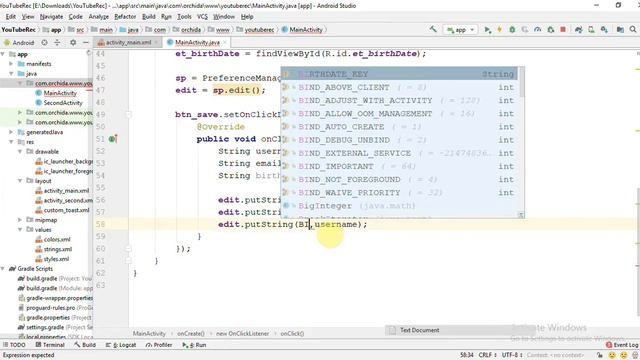Open strings.xml in the values folder
Viewport: 640px width, 360px height.
(x=58, y=249)
